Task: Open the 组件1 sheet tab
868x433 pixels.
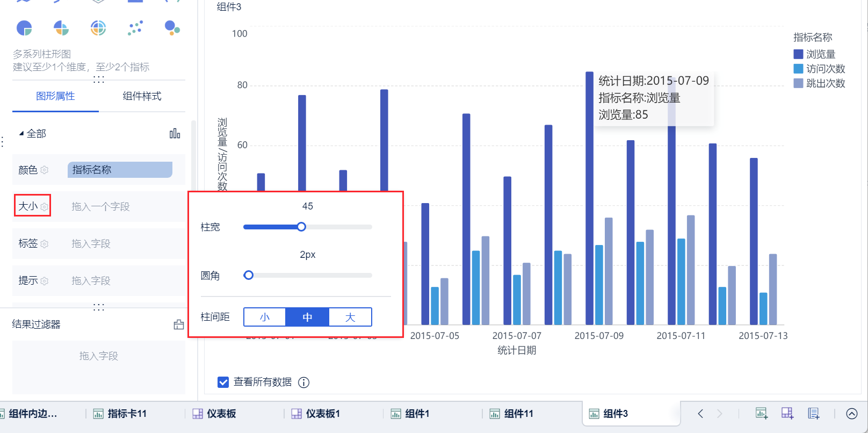Action: 410,414
